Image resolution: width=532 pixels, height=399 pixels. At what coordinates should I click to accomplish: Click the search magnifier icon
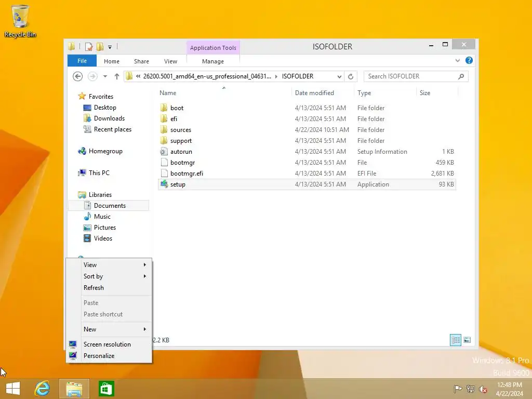tap(461, 76)
